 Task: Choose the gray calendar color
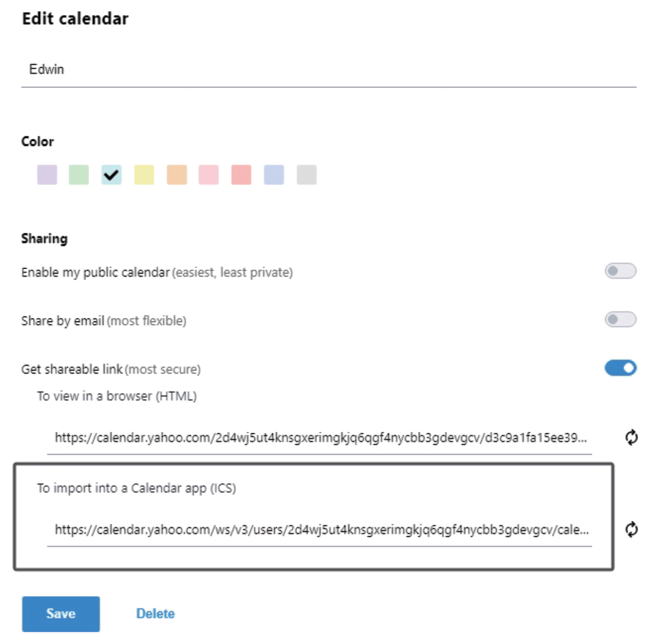tap(306, 175)
